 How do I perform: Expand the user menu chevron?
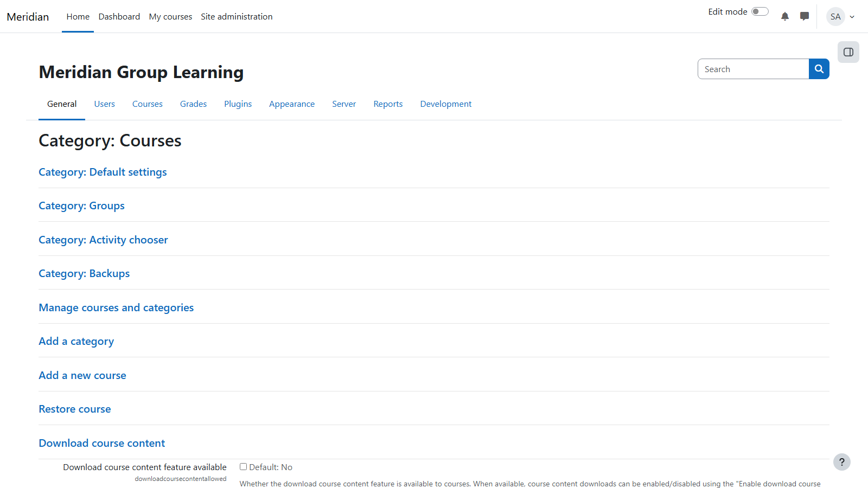852,17
